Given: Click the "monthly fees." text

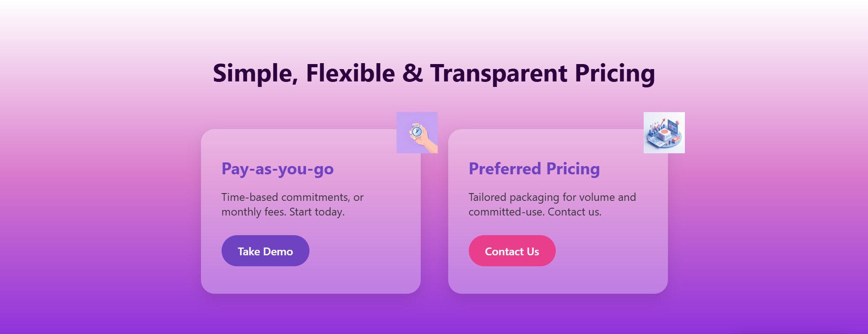Looking at the screenshot, I should coord(253,212).
